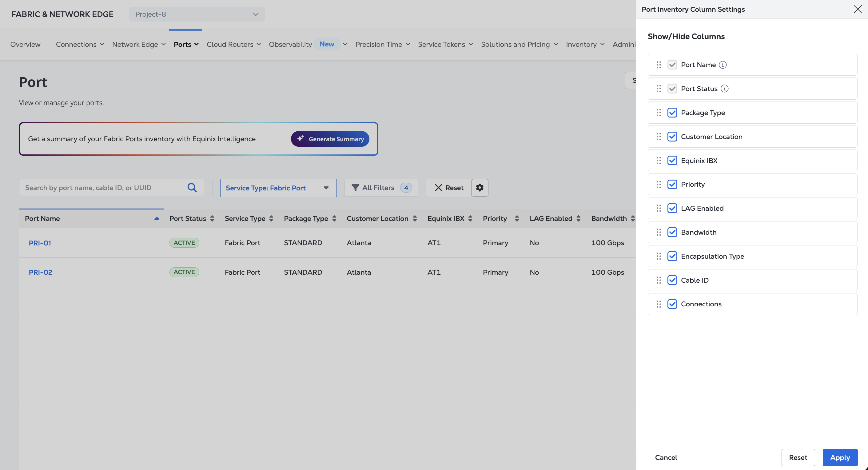Open column settings gear icon
The image size is (868, 470).
tap(480, 188)
